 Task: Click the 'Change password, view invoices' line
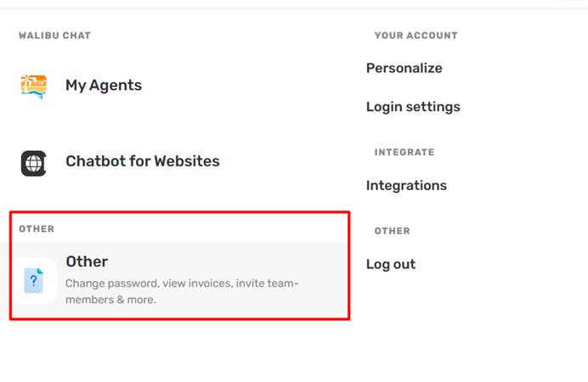[x=182, y=284]
